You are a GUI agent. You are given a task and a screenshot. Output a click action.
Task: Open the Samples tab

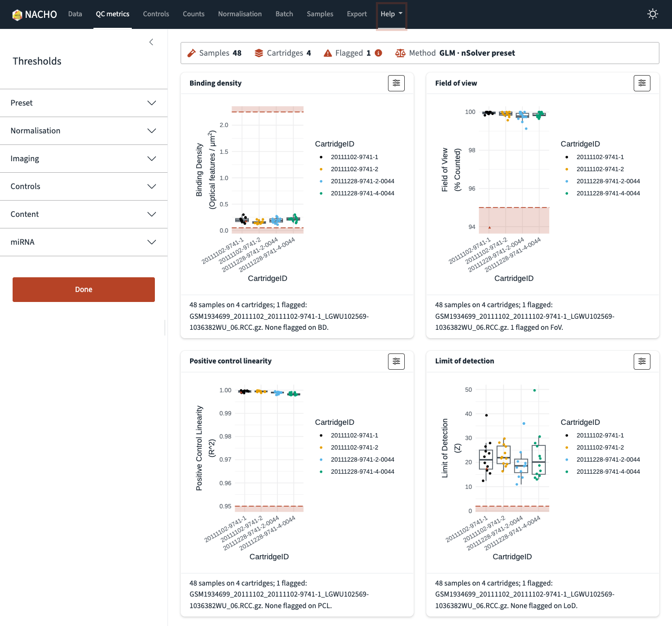coord(320,14)
